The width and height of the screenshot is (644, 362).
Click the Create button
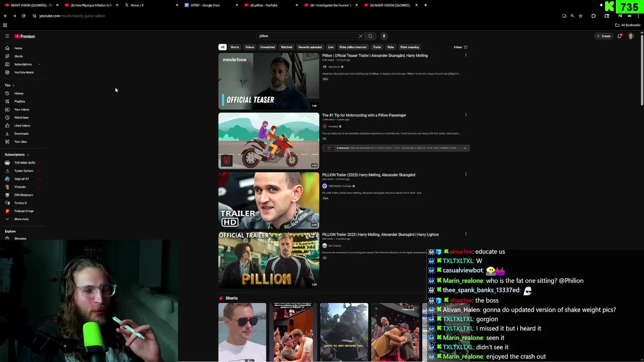tap(603, 36)
